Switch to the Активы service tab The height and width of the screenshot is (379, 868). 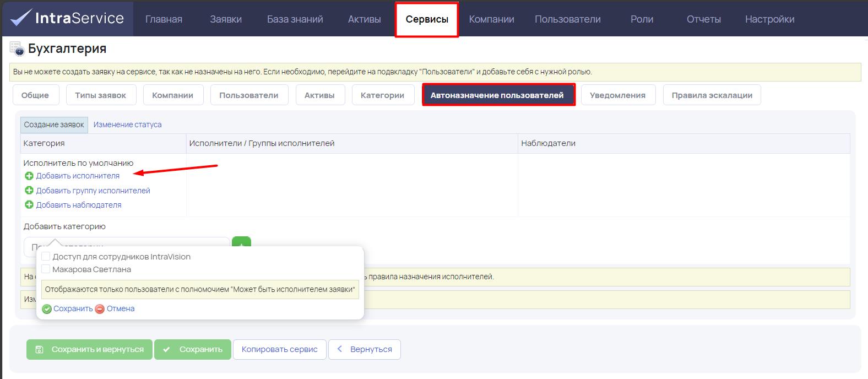point(319,95)
